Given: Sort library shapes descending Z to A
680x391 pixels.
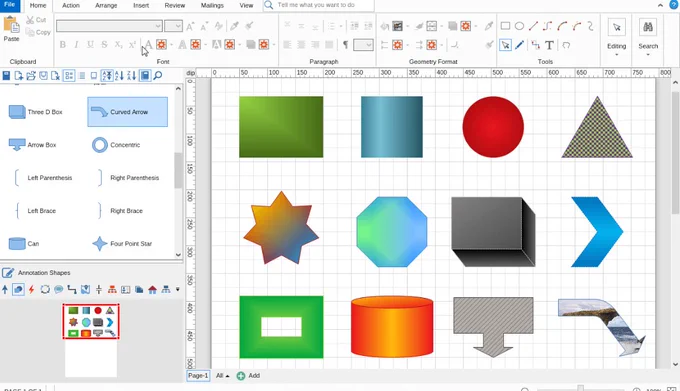Looking at the screenshot, I should 131,75.
